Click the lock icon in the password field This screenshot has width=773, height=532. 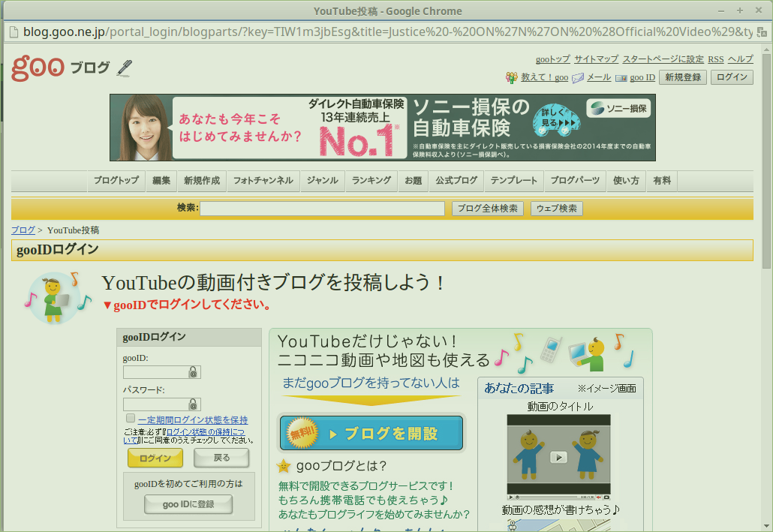pyautogui.click(x=194, y=404)
